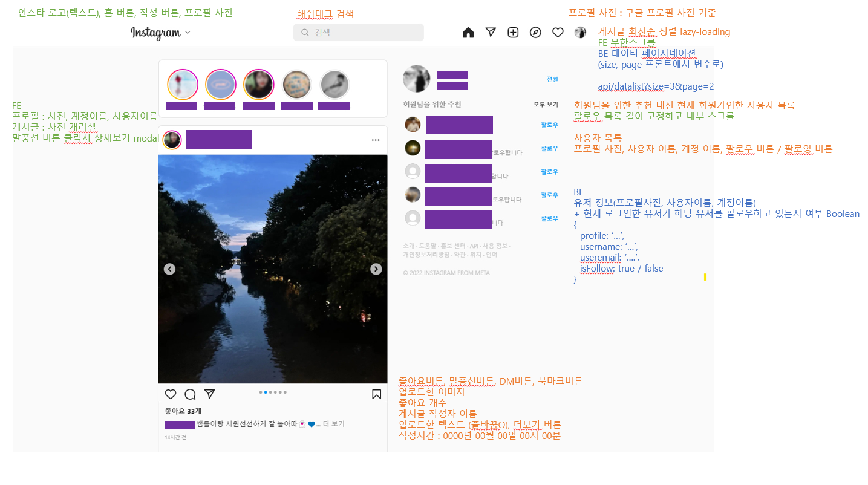Expand caption with 더 보기
The width and height of the screenshot is (868, 485).
click(334, 425)
